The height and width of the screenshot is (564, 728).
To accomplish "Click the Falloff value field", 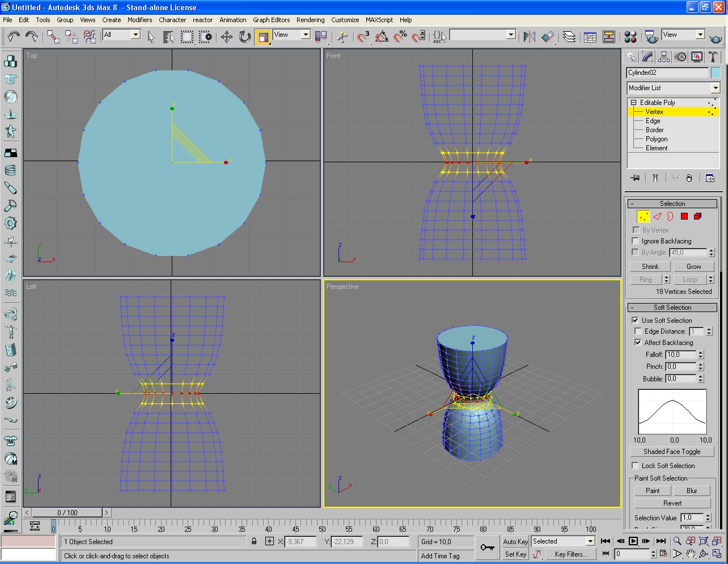I will 681,355.
